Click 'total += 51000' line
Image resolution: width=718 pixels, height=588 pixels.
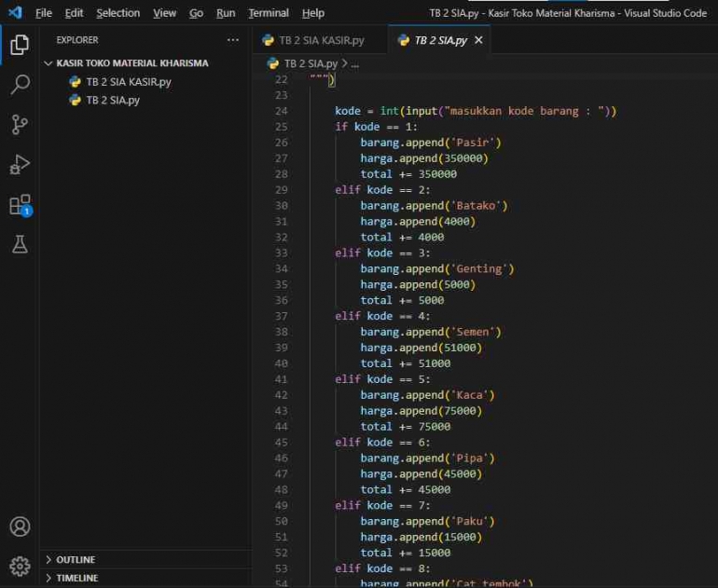point(405,363)
